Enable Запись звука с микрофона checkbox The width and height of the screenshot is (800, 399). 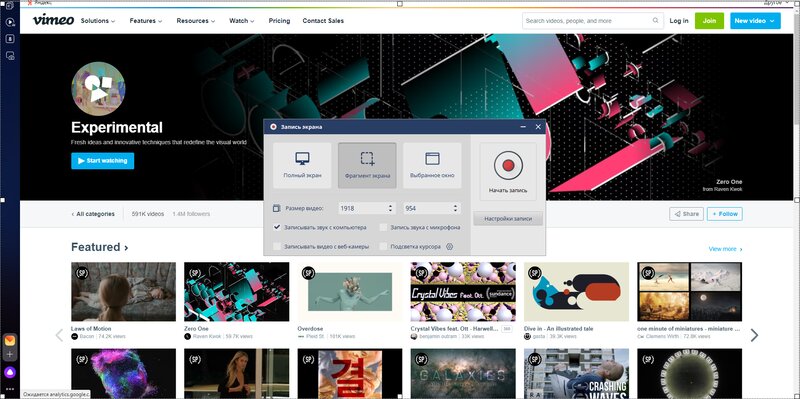tap(383, 227)
